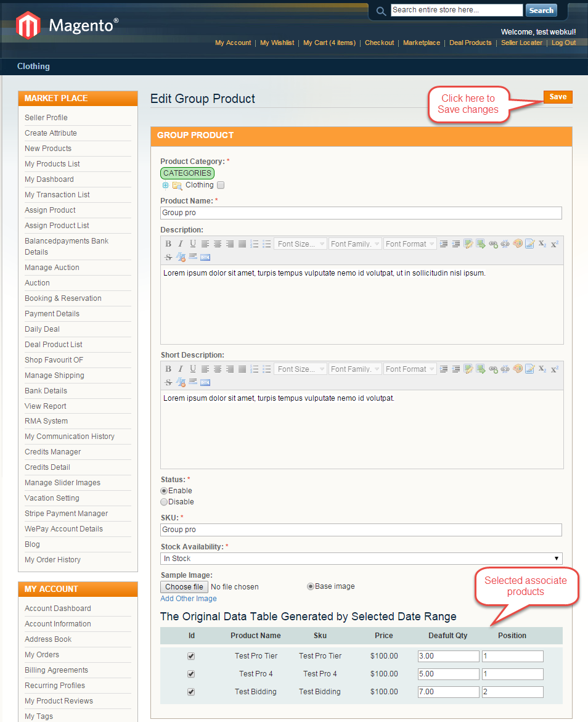
Task: Click superscript in Short Description toolbar
Action: (555, 369)
